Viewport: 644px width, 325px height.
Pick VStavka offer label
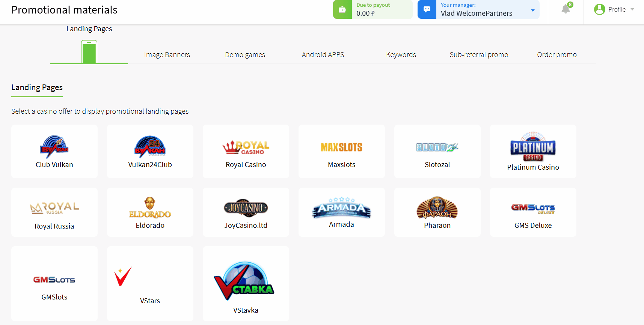click(246, 310)
